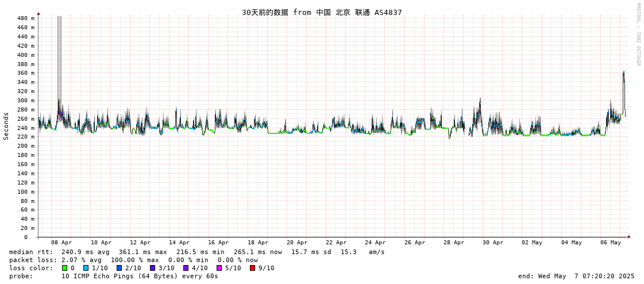This screenshot has width=644, height=284.
Task: Click the magenta 5/10 loss swatch
Action: pyautogui.click(x=219, y=268)
